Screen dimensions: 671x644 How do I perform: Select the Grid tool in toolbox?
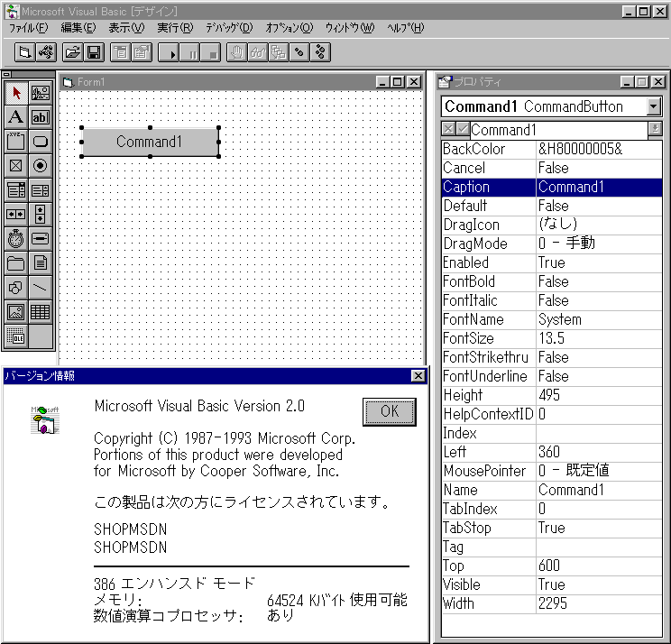point(41,312)
